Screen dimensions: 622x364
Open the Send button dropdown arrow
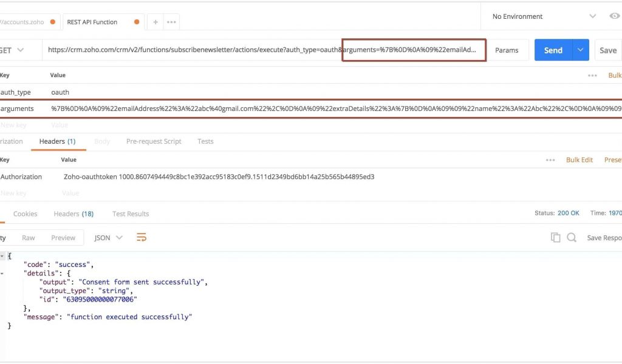(x=581, y=50)
